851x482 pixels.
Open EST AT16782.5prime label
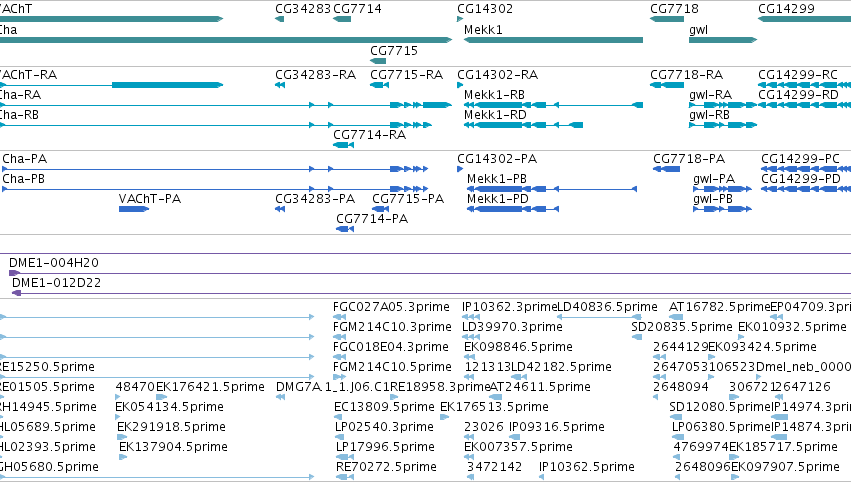click(720, 307)
